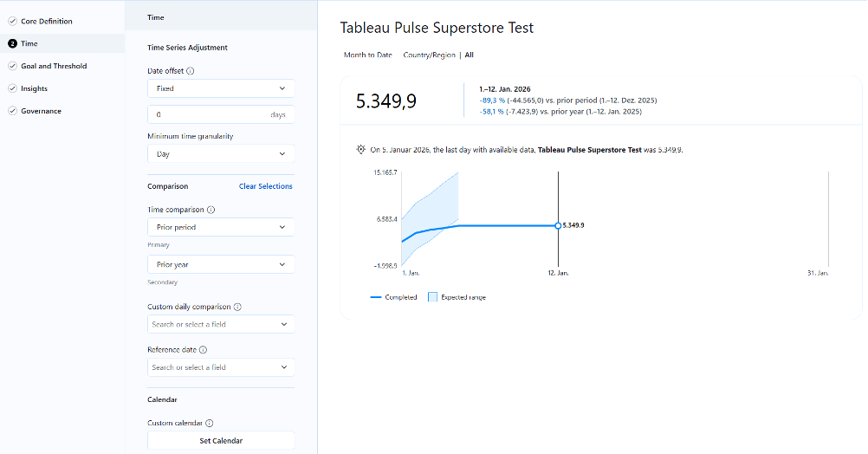Click the Reference date info icon
Screen dimensions: 868x454
click(203, 350)
